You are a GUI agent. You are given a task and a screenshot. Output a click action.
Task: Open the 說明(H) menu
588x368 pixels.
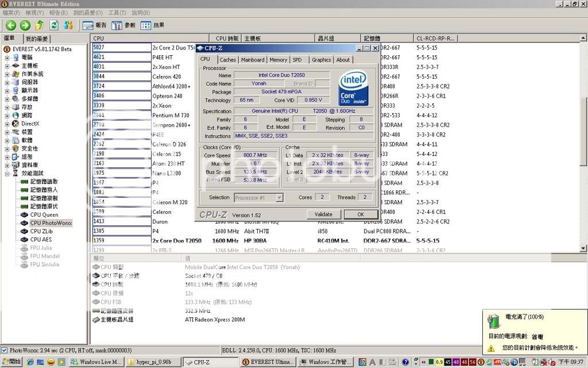pos(141,13)
